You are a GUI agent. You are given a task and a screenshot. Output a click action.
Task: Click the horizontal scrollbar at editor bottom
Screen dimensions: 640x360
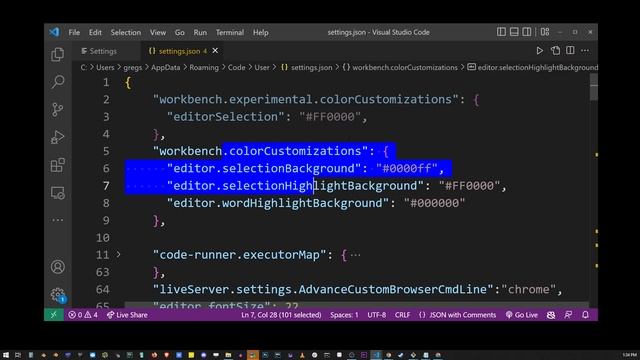[356, 304]
